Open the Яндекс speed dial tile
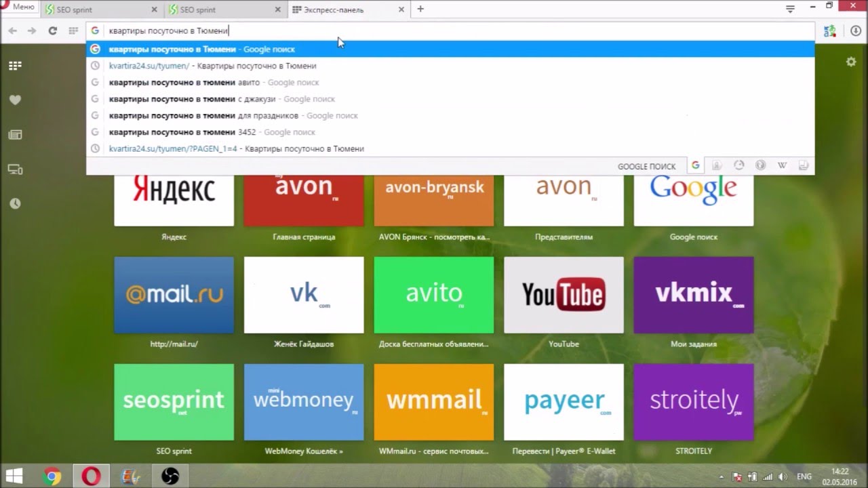868x488 pixels. coord(174,200)
